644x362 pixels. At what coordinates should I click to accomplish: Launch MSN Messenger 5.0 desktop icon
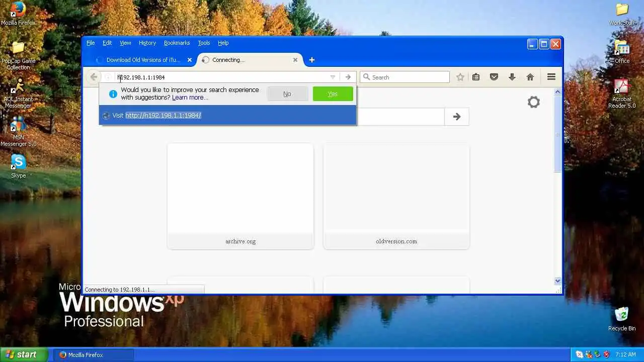[18, 132]
